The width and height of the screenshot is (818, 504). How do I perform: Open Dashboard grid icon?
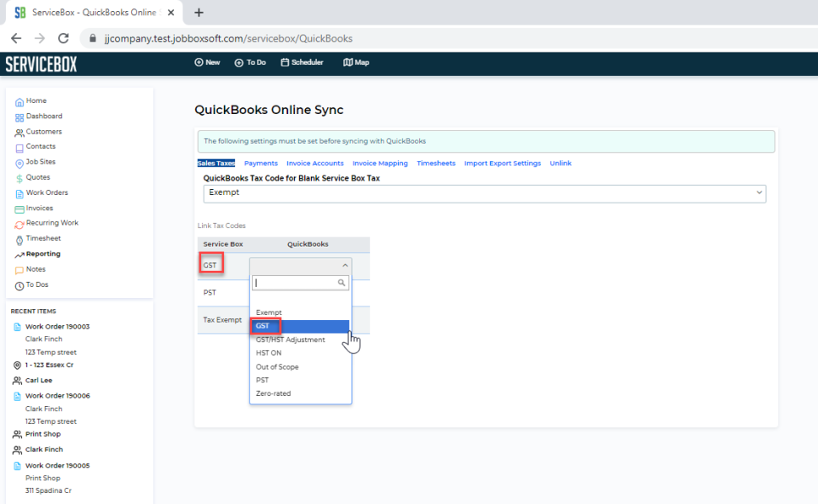pos(20,117)
